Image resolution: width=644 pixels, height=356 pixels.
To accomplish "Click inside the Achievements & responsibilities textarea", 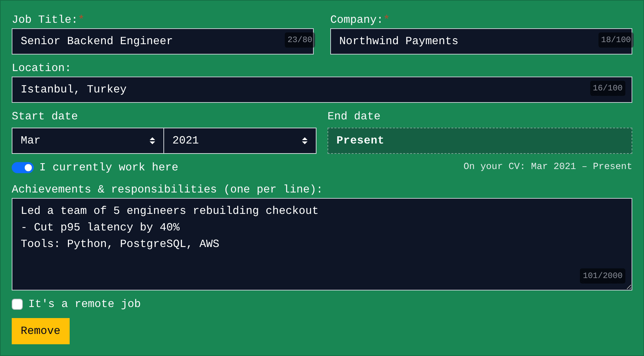I will coord(322,244).
